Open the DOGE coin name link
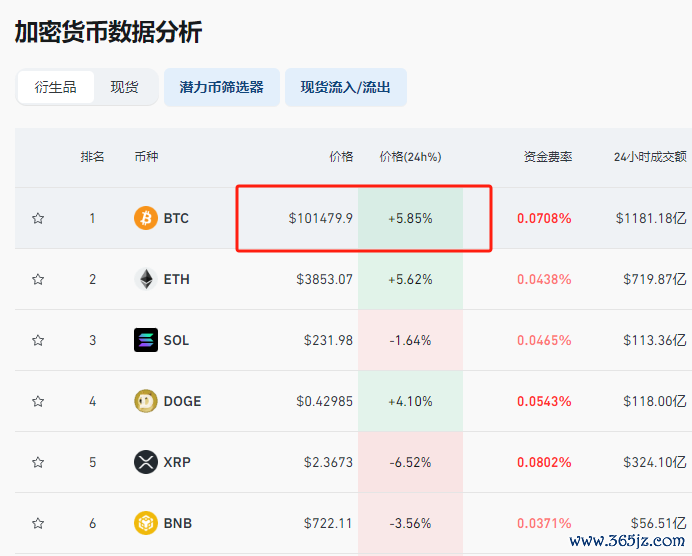Viewport: 692px width, 556px height. [182, 401]
